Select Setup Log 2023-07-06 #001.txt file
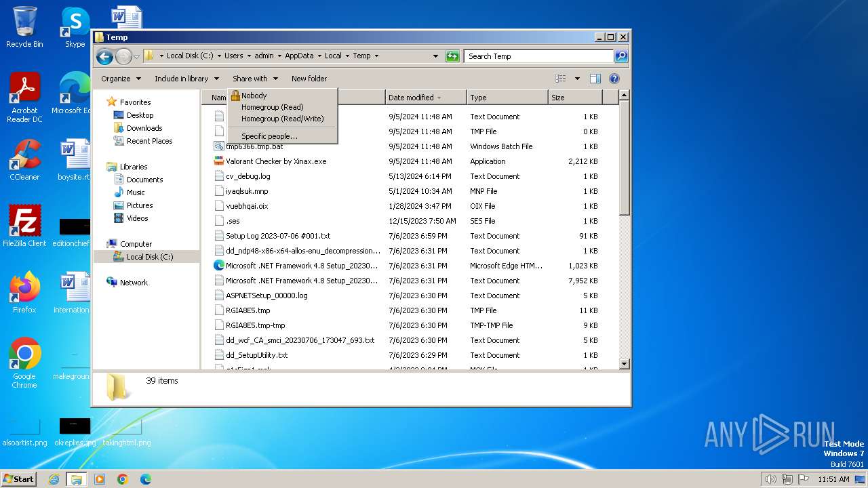 tap(278, 236)
